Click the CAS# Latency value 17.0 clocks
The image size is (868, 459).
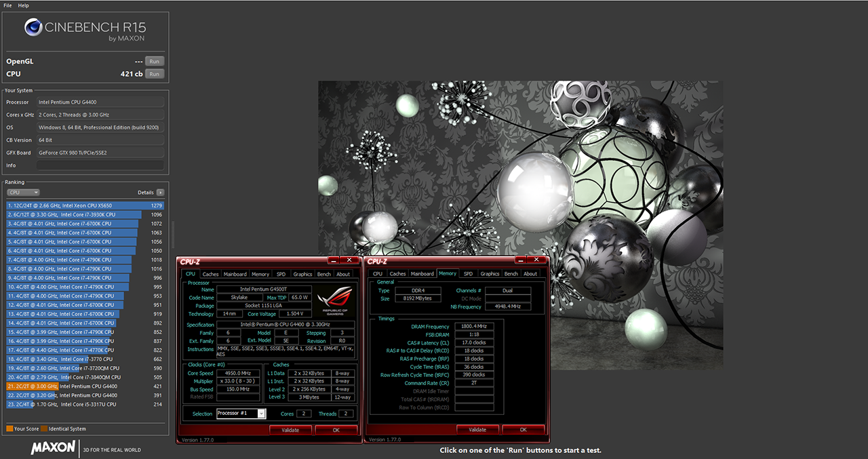[x=474, y=343]
